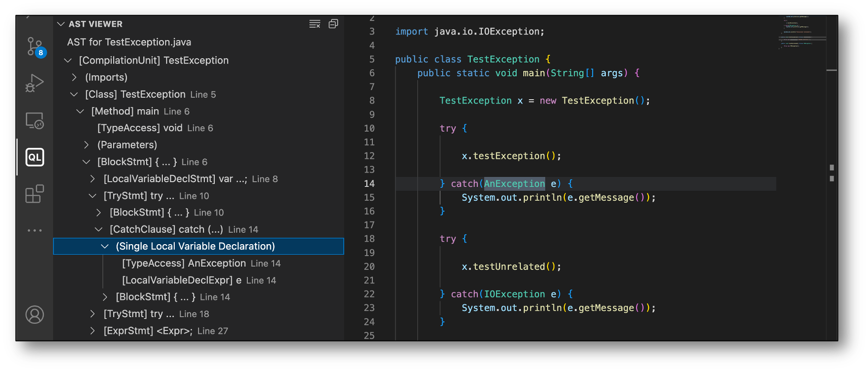Collapse all AST nodes with the collapse-all icon

[x=333, y=24]
